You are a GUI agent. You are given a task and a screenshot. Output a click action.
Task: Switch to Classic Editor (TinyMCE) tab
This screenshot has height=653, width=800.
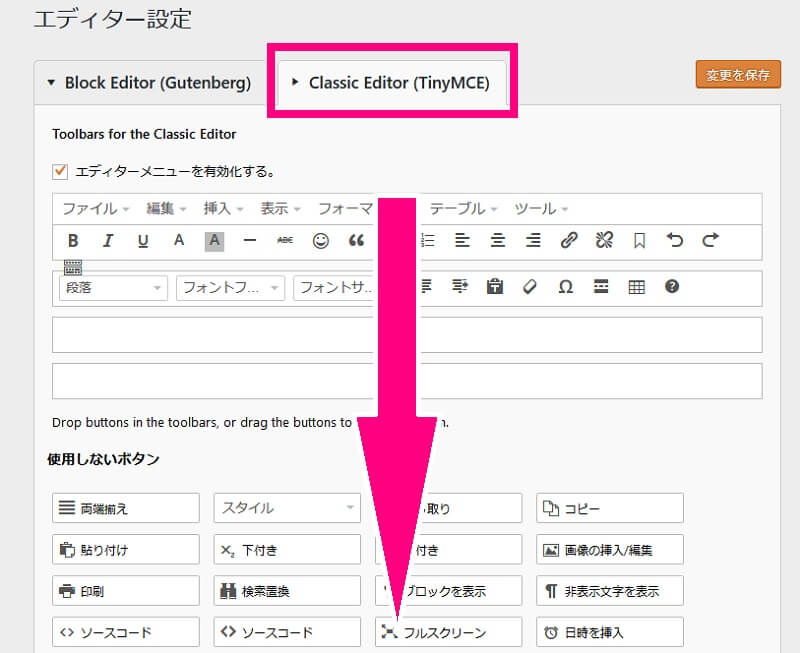[392, 83]
